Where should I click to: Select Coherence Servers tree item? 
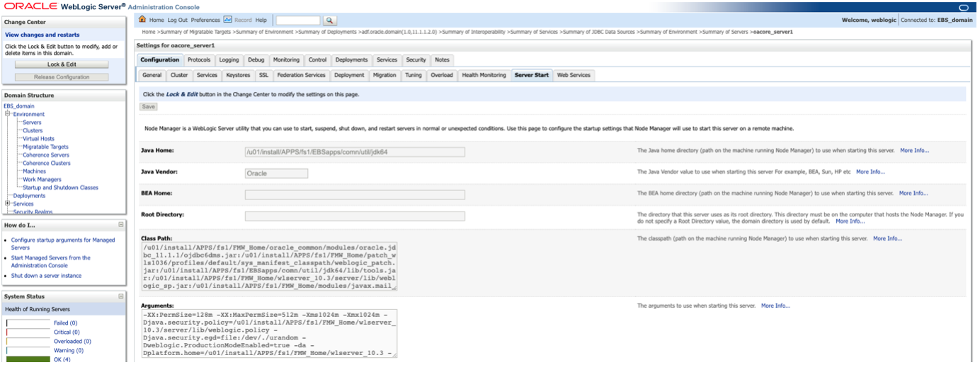[46, 155]
